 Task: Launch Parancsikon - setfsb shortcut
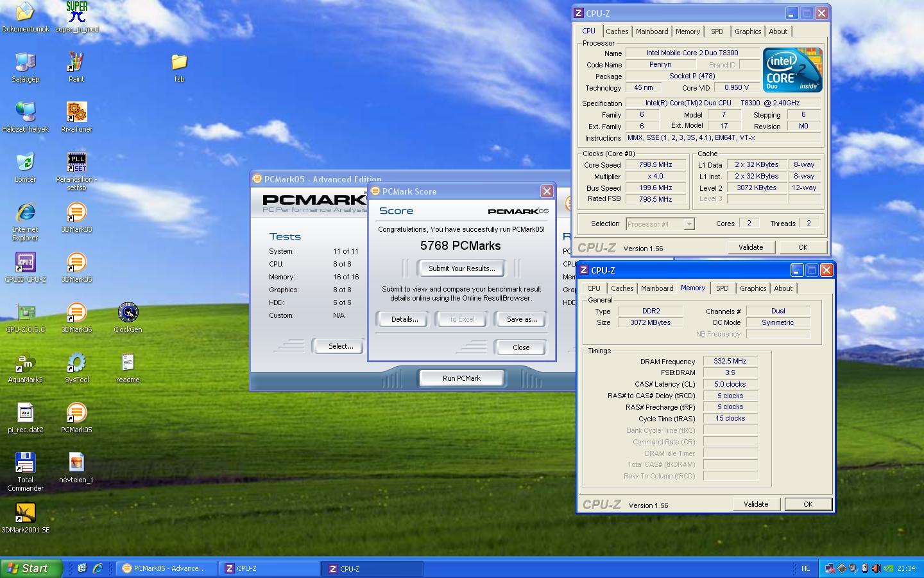click(x=76, y=171)
